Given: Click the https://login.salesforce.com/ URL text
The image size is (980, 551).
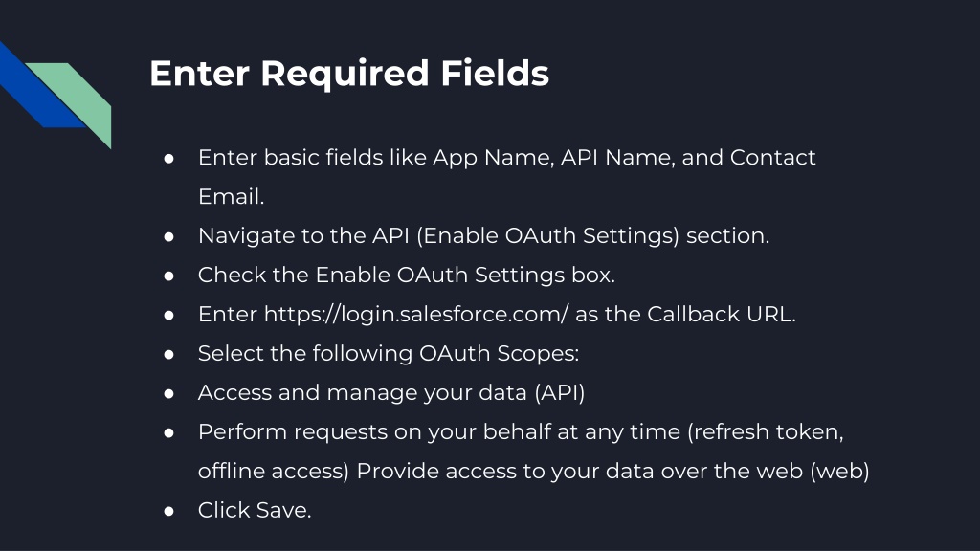Looking at the screenshot, I should pyautogui.click(x=416, y=314).
